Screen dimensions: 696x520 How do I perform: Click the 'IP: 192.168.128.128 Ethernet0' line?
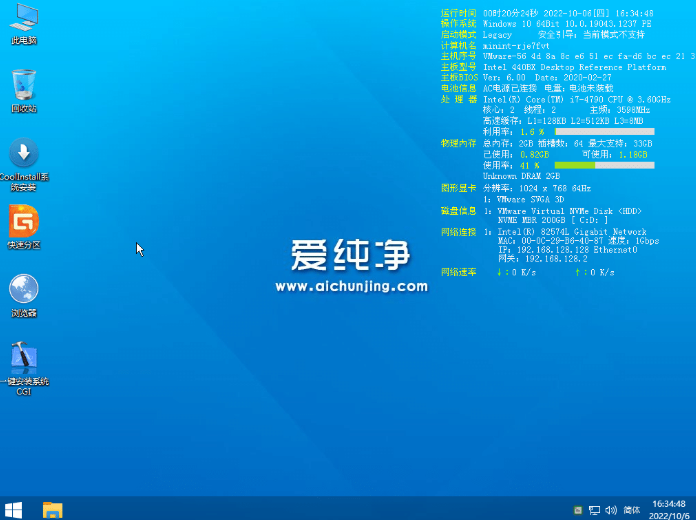click(x=568, y=250)
